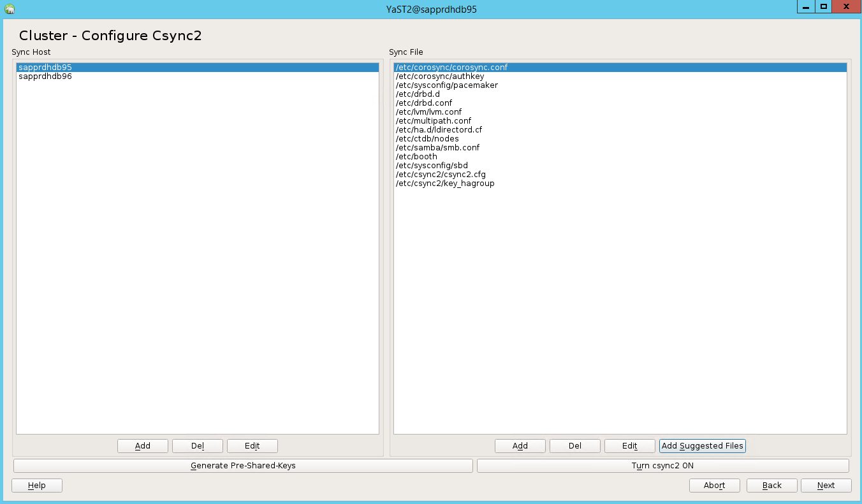Select /etc/csync2/key_hagroup entry

click(x=620, y=183)
